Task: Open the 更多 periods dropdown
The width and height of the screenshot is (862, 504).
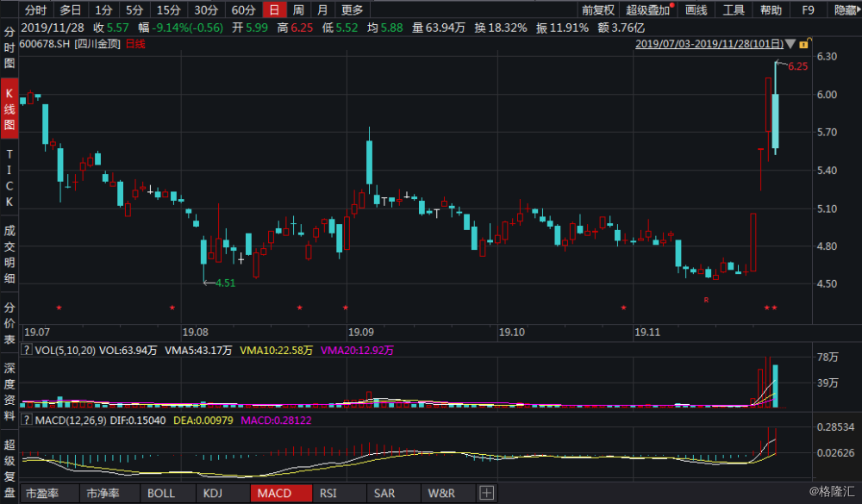Action: [x=352, y=9]
